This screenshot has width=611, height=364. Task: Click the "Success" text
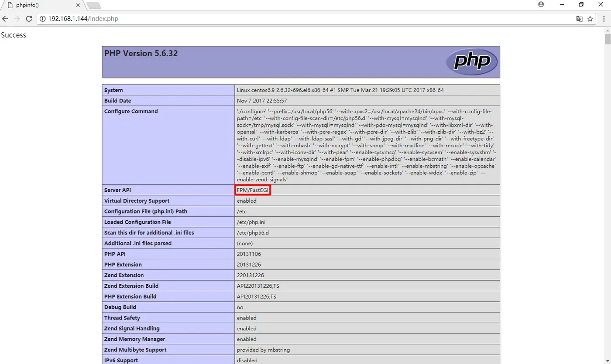[x=14, y=35]
